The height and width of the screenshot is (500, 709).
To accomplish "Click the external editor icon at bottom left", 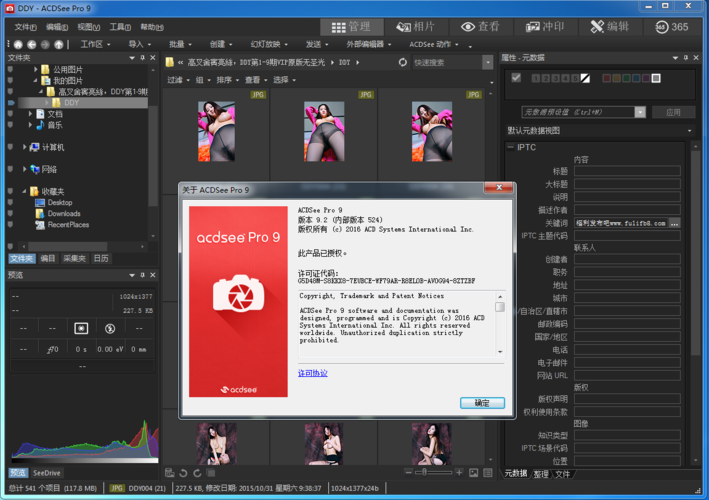I will (170, 473).
